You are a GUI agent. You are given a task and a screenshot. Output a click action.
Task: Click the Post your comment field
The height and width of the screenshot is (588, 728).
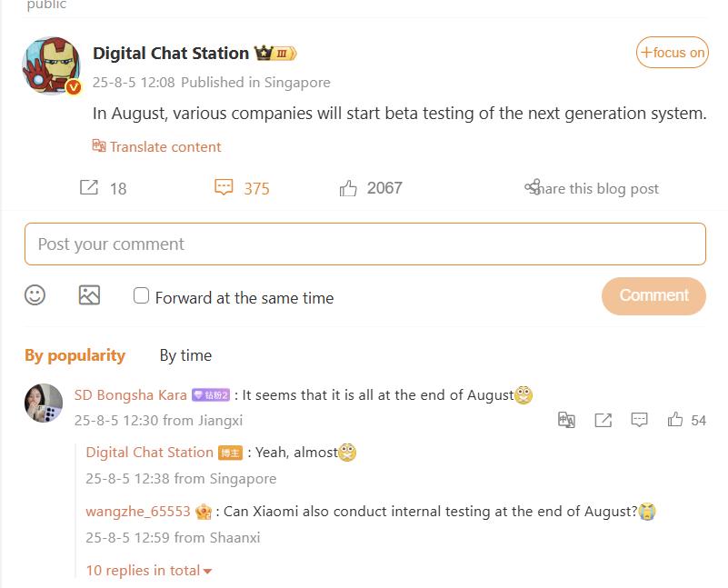click(364, 244)
